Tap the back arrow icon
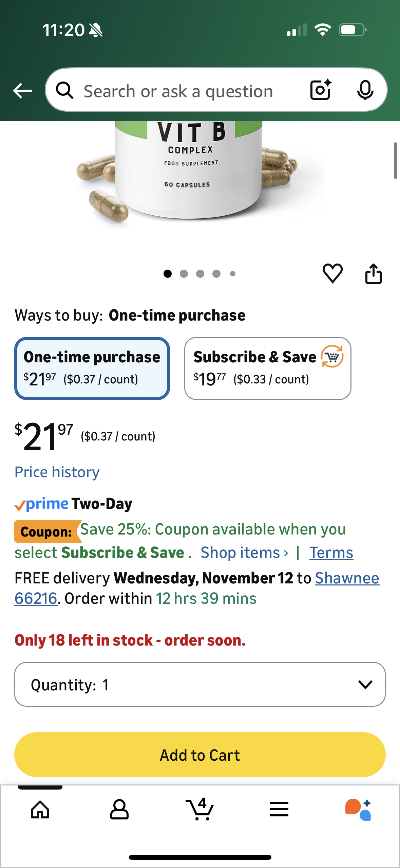400x868 pixels. (x=22, y=91)
